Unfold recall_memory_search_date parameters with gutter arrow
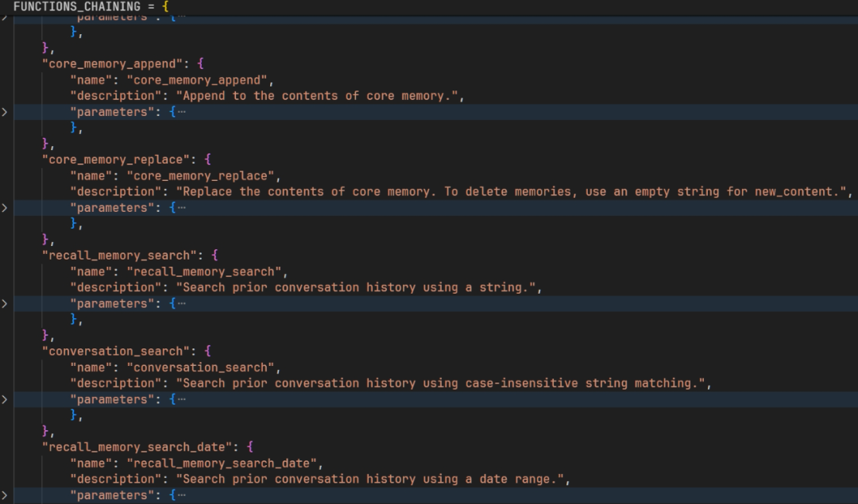 click(x=4, y=495)
